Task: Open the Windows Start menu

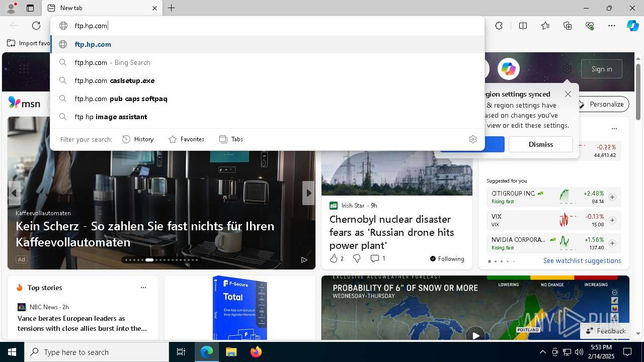Action: (12, 352)
